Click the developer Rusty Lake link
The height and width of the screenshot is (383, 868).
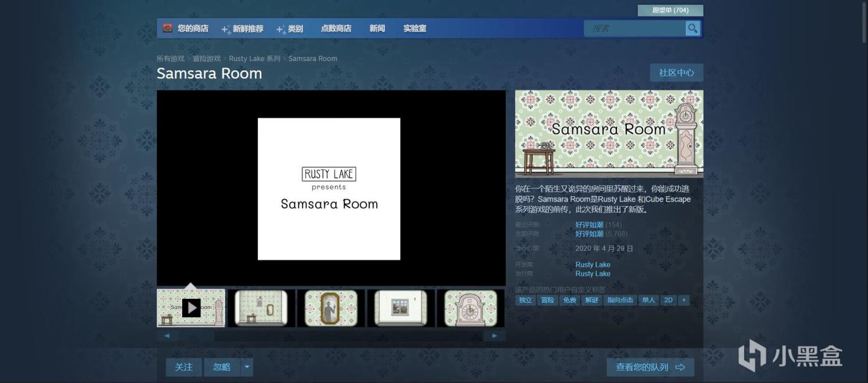click(x=593, y=264)
